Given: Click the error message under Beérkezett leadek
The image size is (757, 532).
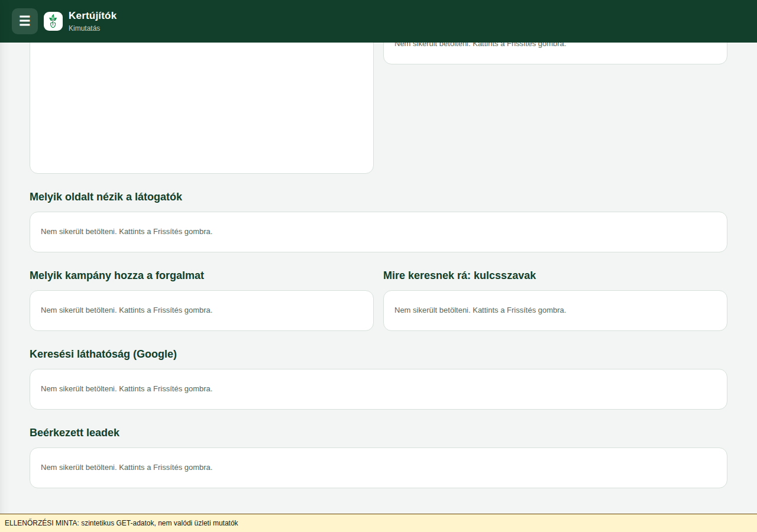Looking at the screenshot, I should tap(127, 468).
